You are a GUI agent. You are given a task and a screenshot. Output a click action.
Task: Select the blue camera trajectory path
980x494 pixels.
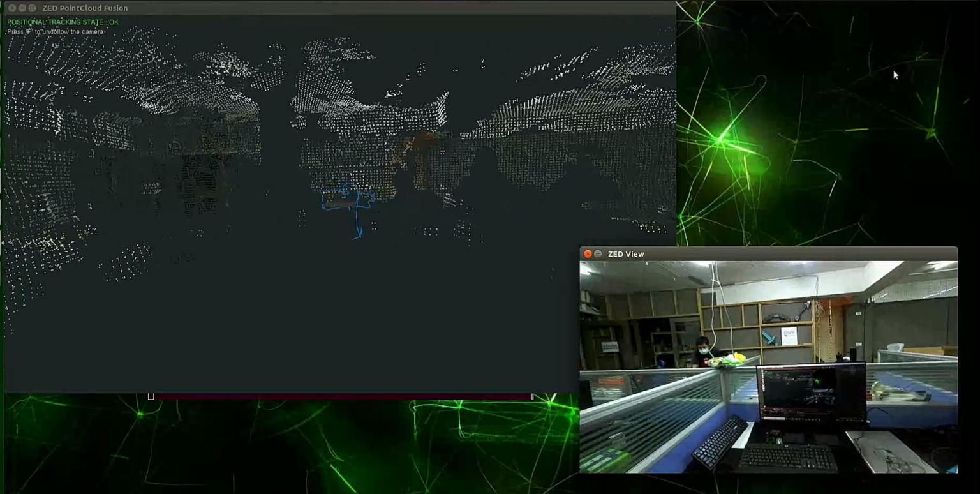356,216
